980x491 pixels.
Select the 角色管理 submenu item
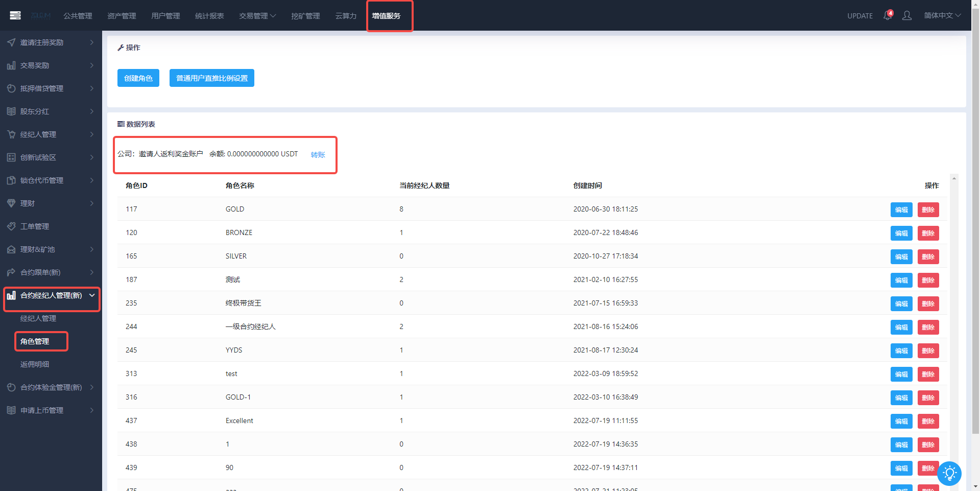(35, 341)
